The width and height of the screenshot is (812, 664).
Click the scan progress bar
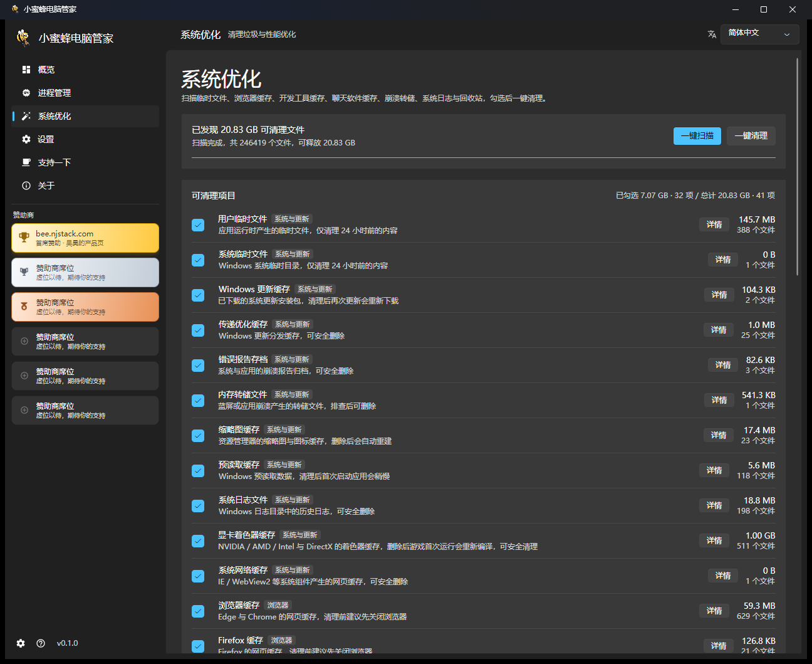(x=484, y=157)
